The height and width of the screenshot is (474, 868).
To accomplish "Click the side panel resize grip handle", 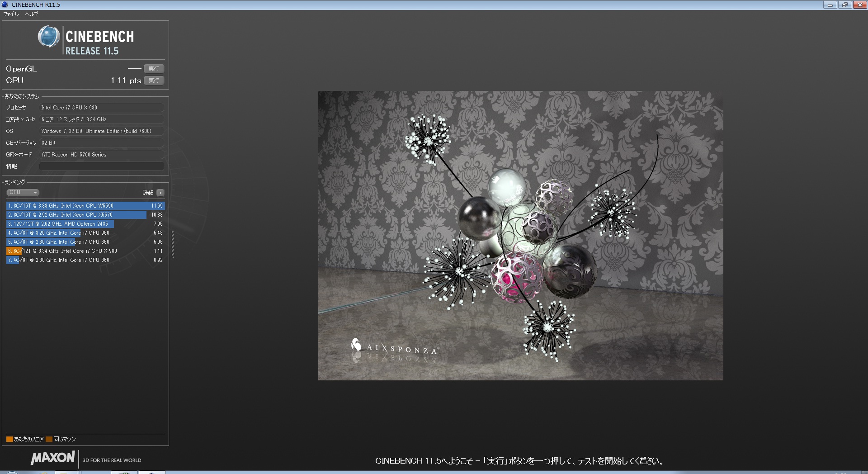I will pos(173,244).
